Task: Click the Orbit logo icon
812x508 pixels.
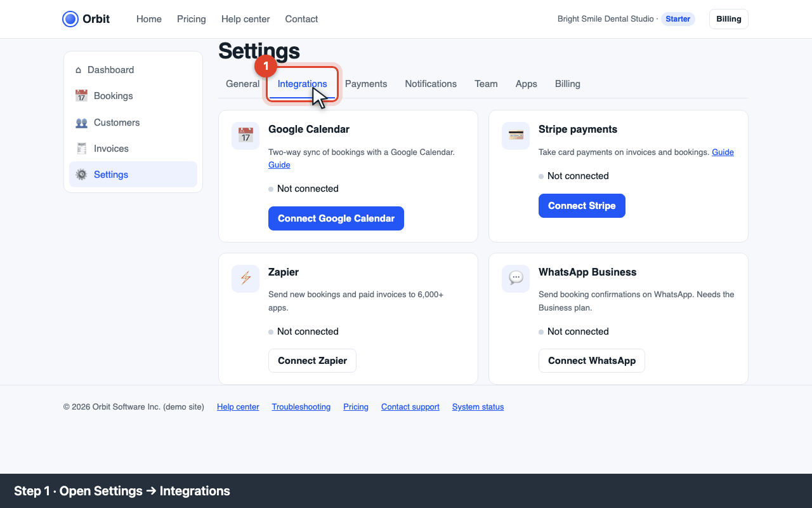Action: [x=70, y=19]
